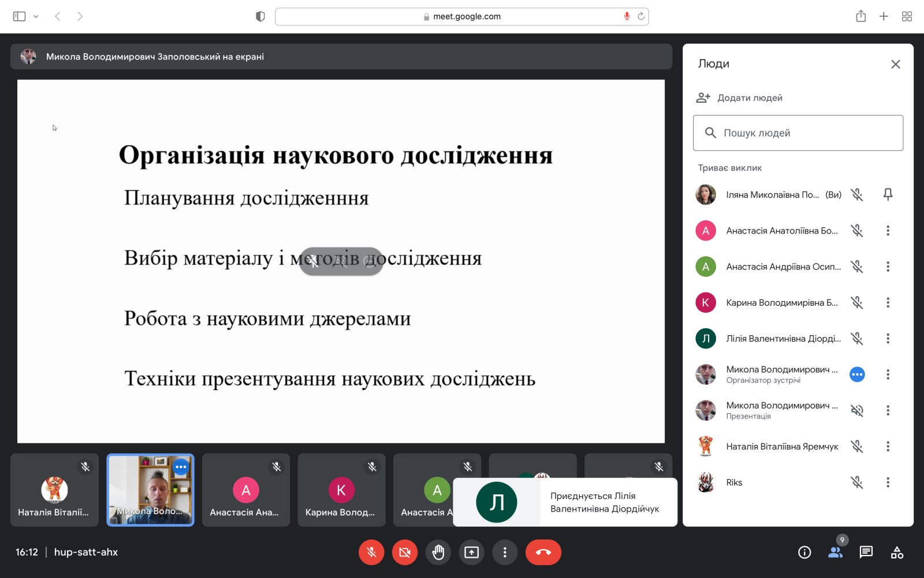Viewport: 924px width, 578px height.
Task: Open more options in bottom control bar
Action: [x=505, y=553]
